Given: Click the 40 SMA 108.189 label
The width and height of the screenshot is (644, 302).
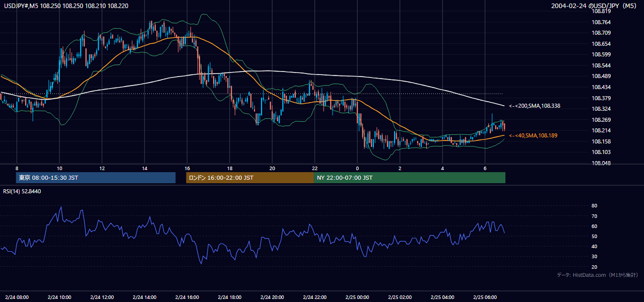Looking at the screenshot, I should pyautogui.click(x=533, y=136).
